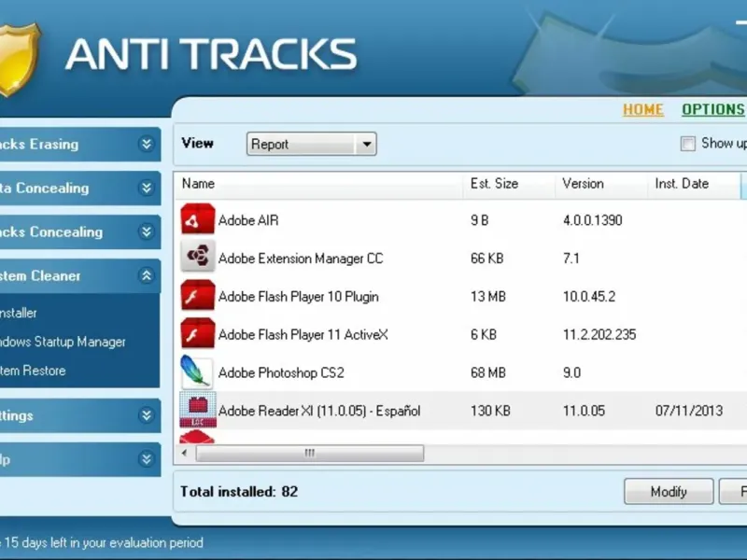Click the 'Total installed: 82' label
This screenshot has height=560, width=747.
(239, 492)
